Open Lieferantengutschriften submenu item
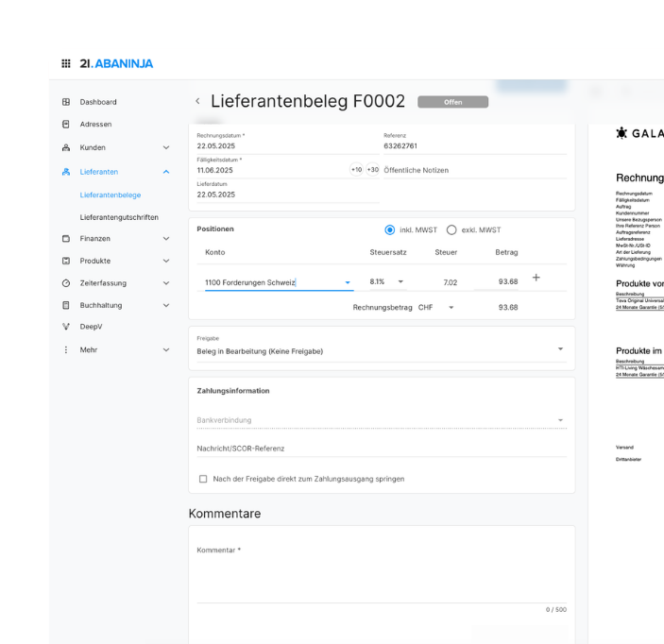The height and width of the screenshot is (644, 664). (119, 217)
